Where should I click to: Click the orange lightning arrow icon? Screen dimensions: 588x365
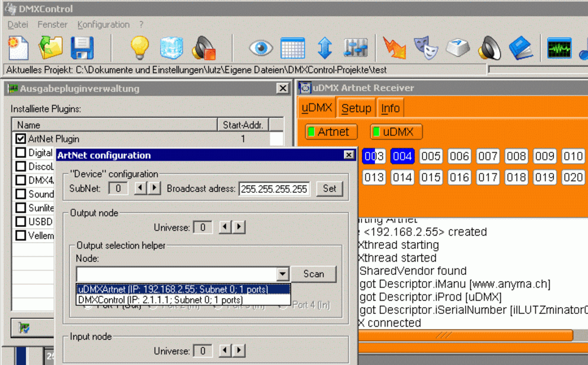[394, 48]
